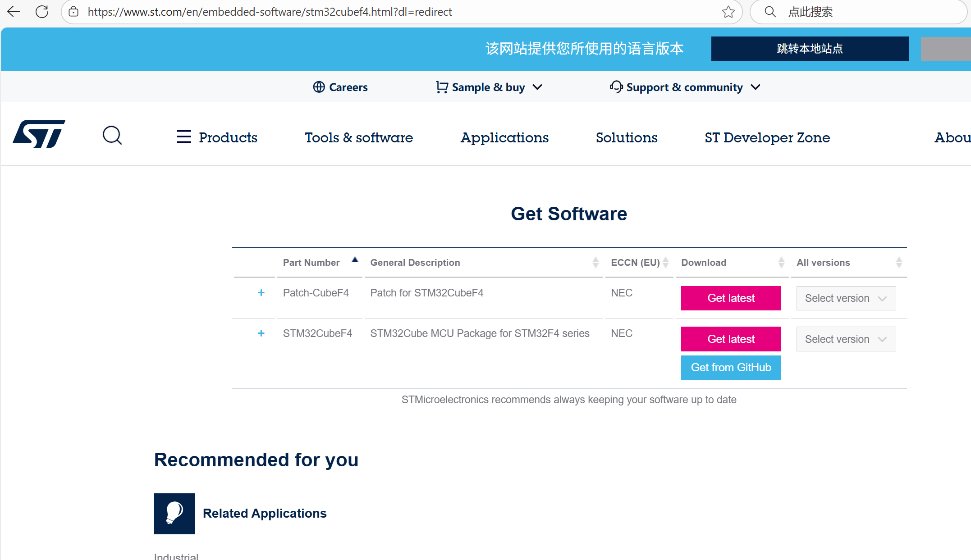The image size is (971, 560).
Task: Click Get latest for Patch-CubeF4
Action: click(x=731, y=298)
